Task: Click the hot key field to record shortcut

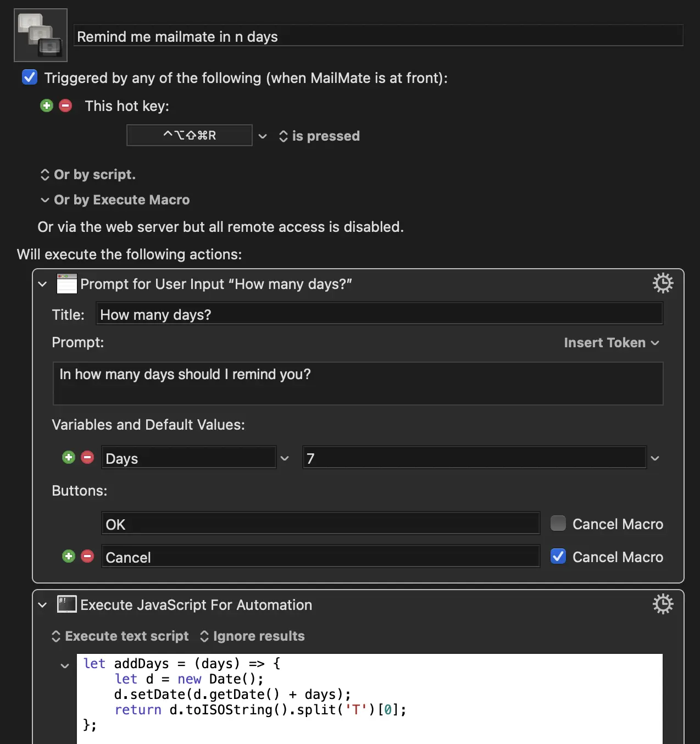Action: click(x=190, y=135)
